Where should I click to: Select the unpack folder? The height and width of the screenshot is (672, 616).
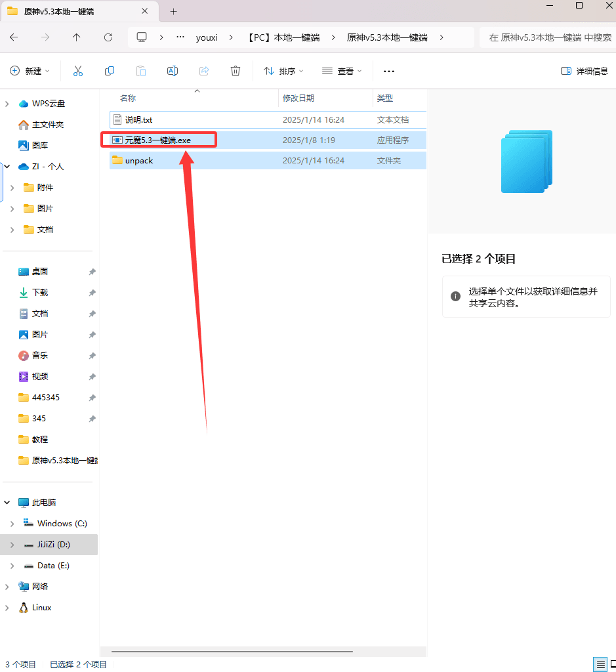[139, 160]
